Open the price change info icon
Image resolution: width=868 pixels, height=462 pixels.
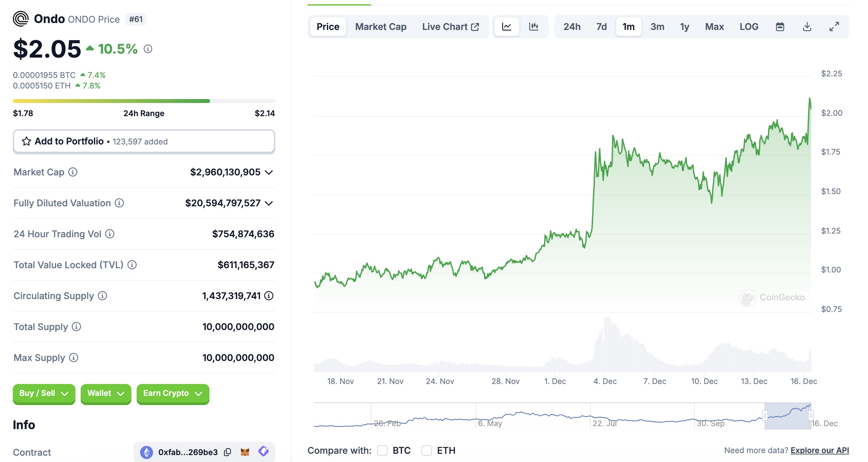pyautogui.click(x=148, y=49)
